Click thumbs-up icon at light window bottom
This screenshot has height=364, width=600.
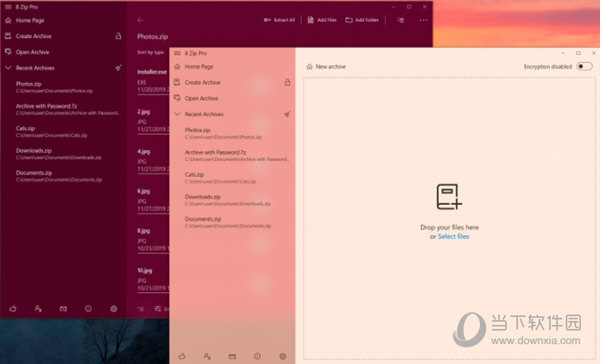pyautogui.click(x=182, y=356)
